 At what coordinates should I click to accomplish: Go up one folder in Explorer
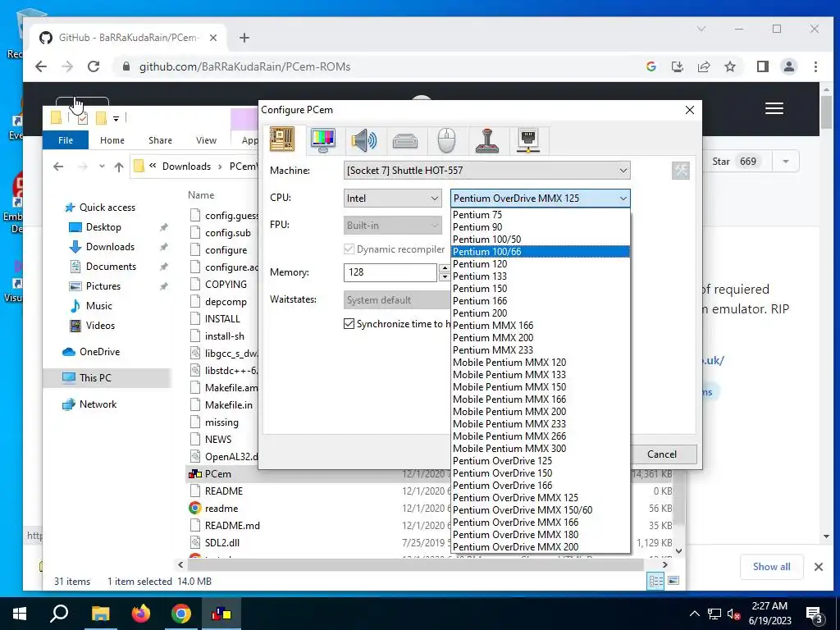click(119, 167)
